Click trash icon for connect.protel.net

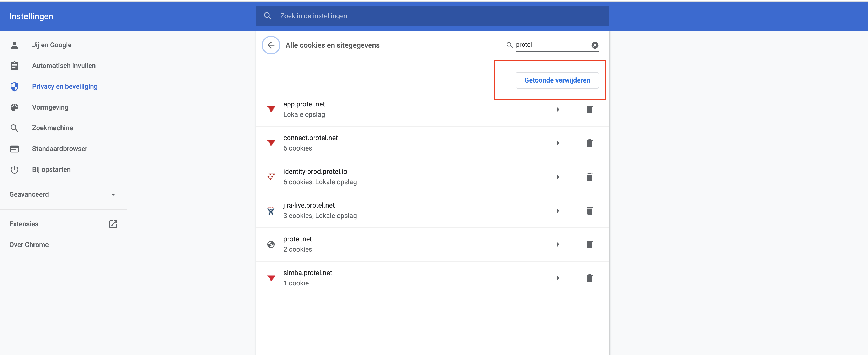[x=589, y=143]
